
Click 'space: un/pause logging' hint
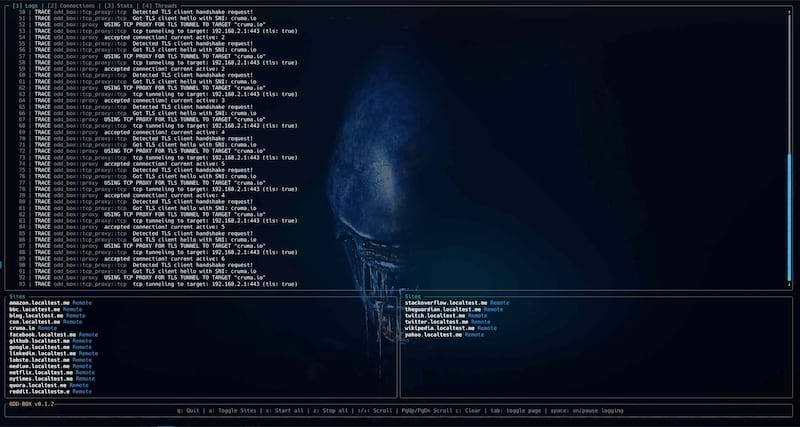(587, 410)
